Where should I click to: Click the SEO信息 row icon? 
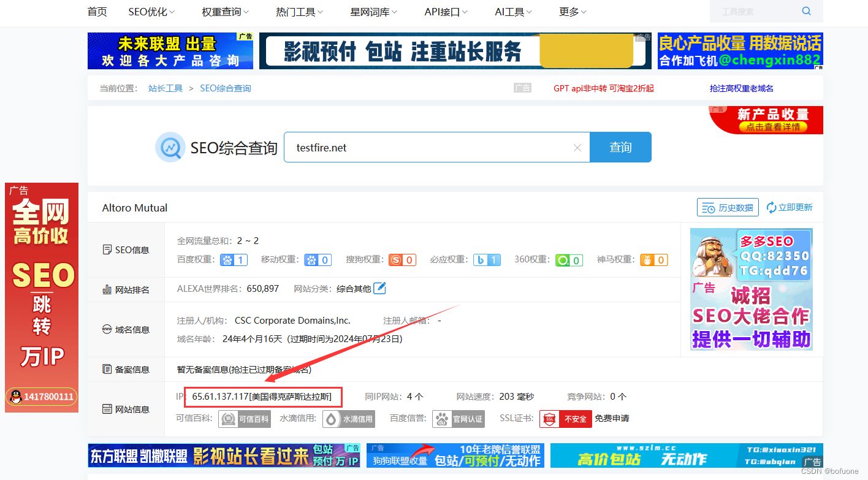coord(107,250)
